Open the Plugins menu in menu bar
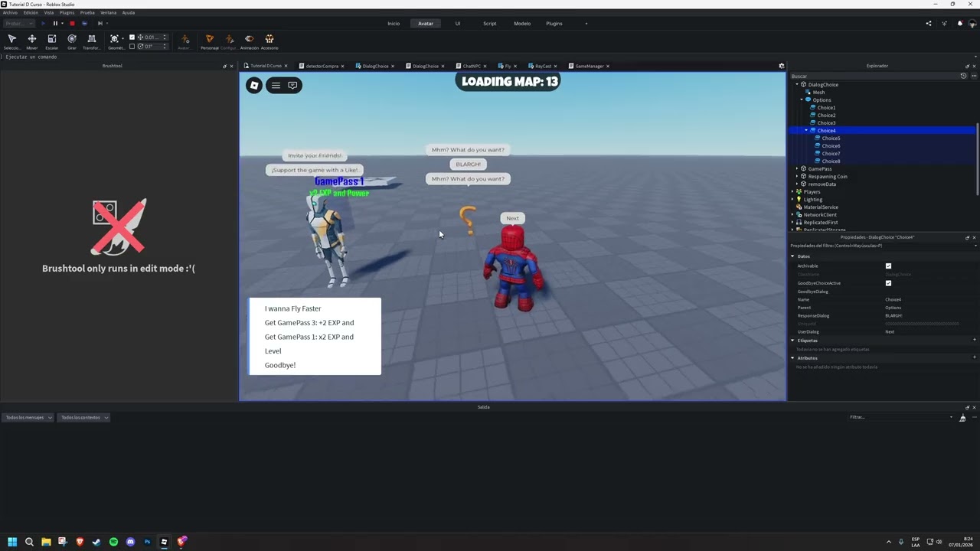Screen dimensions: 980x551 click(67, 12)
